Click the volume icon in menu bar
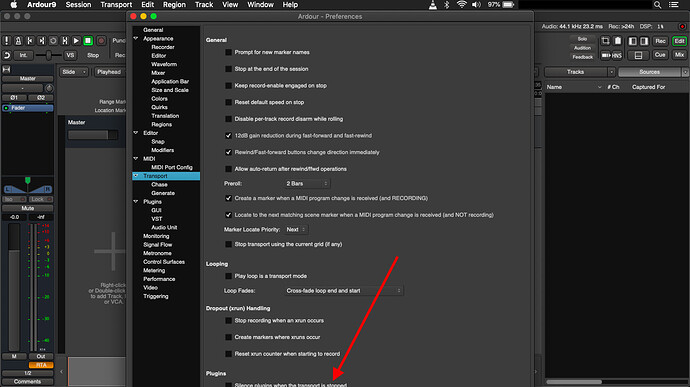The image size is (690, 387). pyautogui.click(x=476, y=5)
